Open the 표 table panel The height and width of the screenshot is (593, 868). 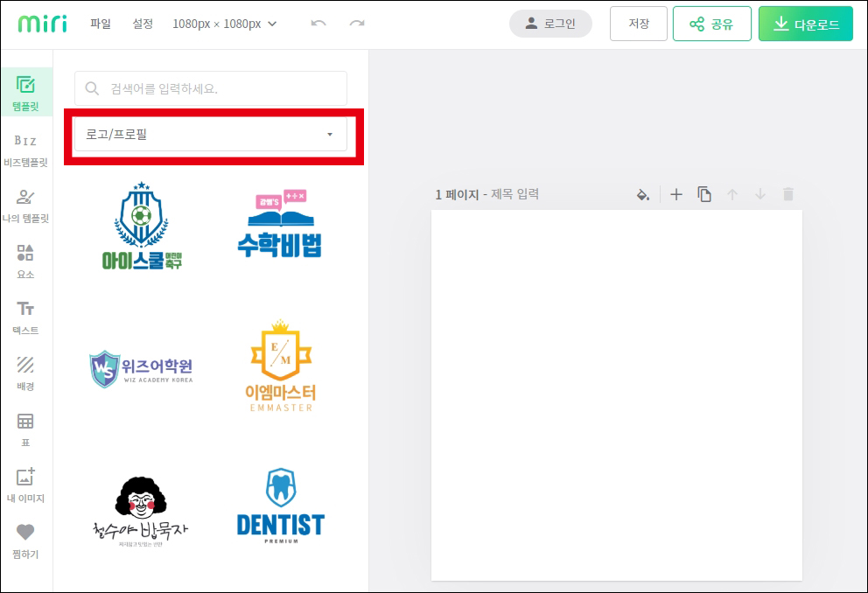26,429
